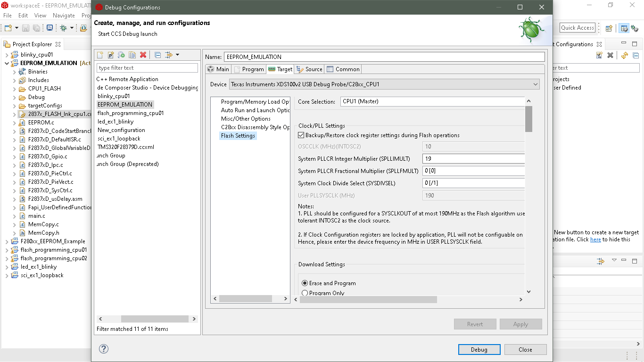Open the Device dropdown list
Image resolution: width=644 pixels, height=362 pixels.
click(x=536, y=84)
